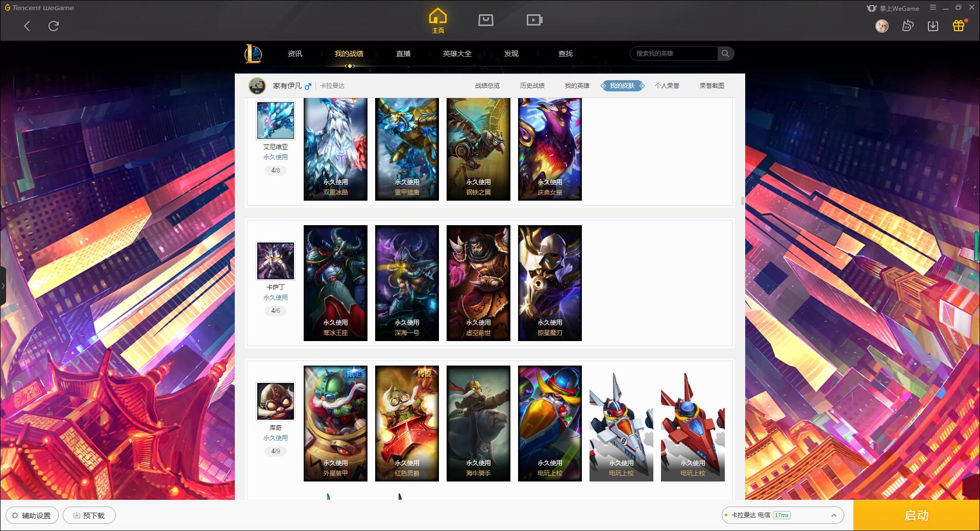The image size is (980, 531).
Task: Open the 我的战绩 tab
Action: [349, 54]
